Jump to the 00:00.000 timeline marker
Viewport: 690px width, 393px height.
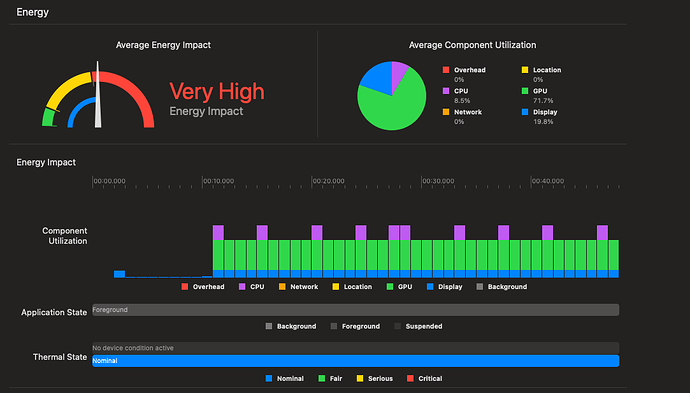109,181
